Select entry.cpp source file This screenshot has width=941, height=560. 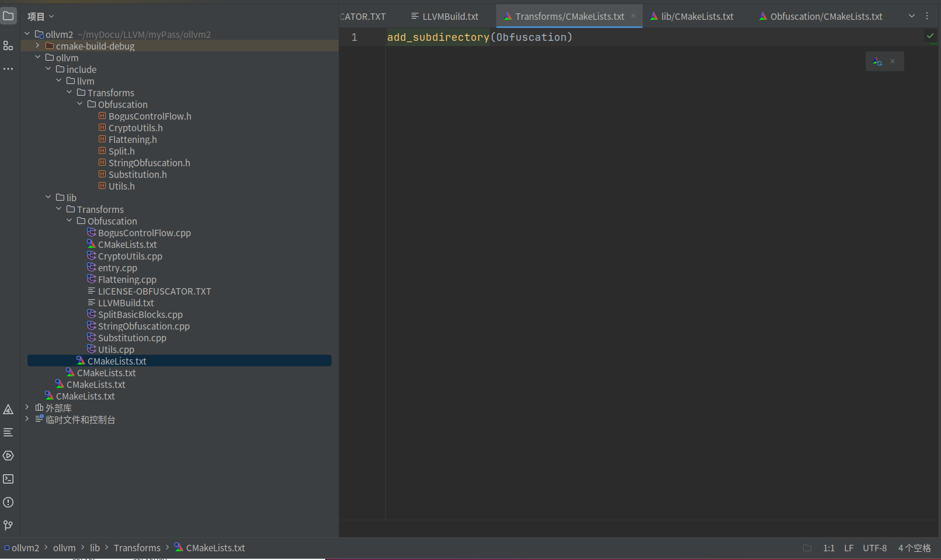[117, 268]
